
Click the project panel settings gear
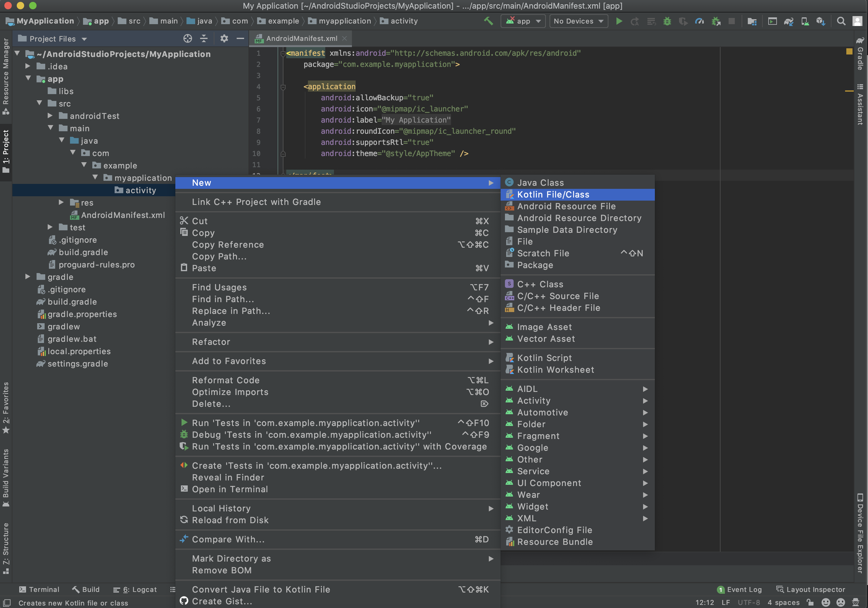coord(224,39)
